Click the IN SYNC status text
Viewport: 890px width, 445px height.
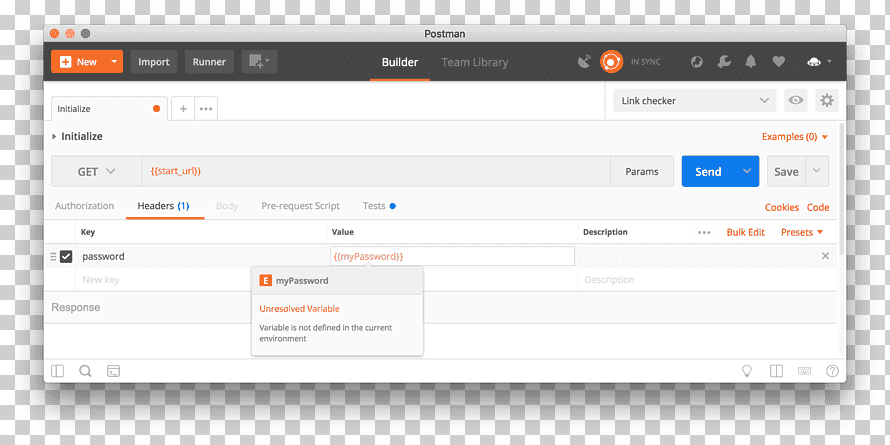(645, 62)
